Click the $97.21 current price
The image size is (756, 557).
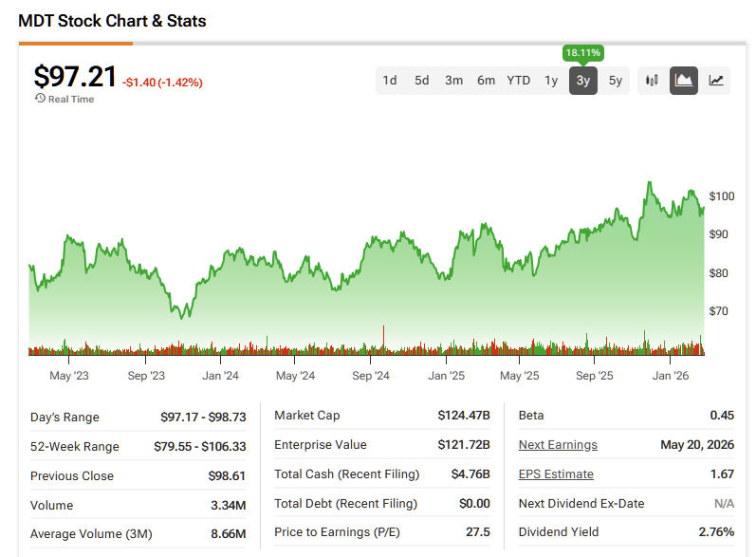pyautogui.click(x=75, y=77)
